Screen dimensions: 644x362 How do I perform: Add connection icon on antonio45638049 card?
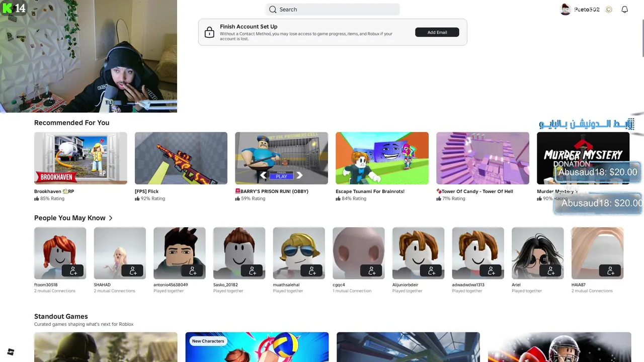coord(192,271)
